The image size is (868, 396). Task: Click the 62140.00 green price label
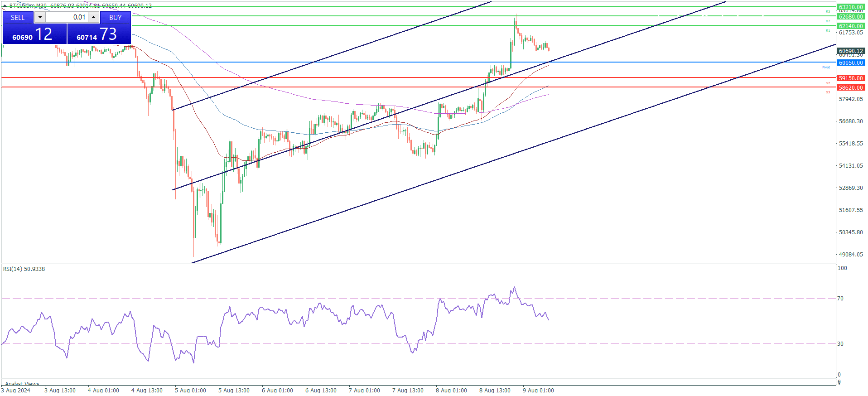(851, 26)
